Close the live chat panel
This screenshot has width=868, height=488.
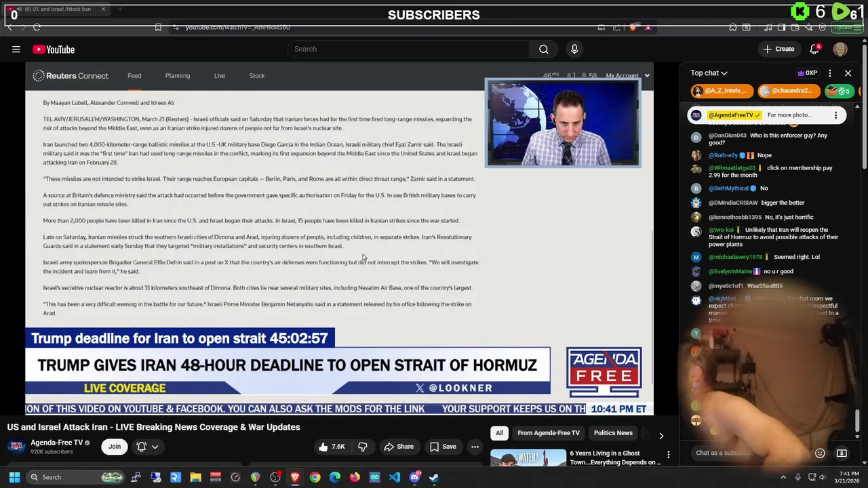(848, 73)
